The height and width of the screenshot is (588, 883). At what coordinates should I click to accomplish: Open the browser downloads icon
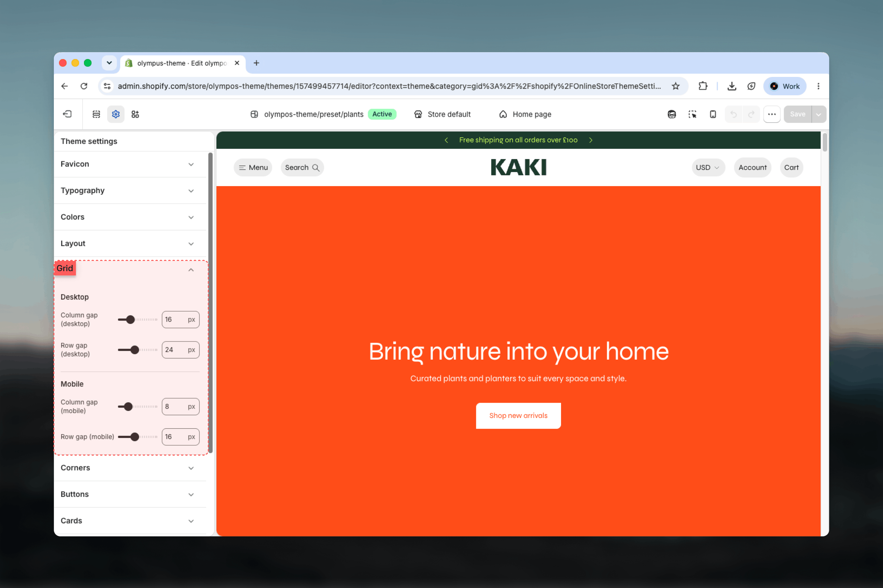point(731,86)
